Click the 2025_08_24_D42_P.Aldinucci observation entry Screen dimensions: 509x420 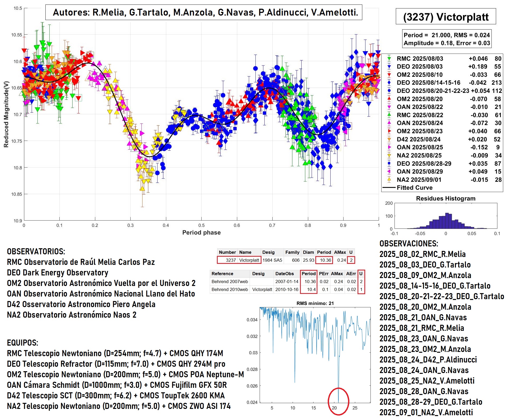click(428, 360)
